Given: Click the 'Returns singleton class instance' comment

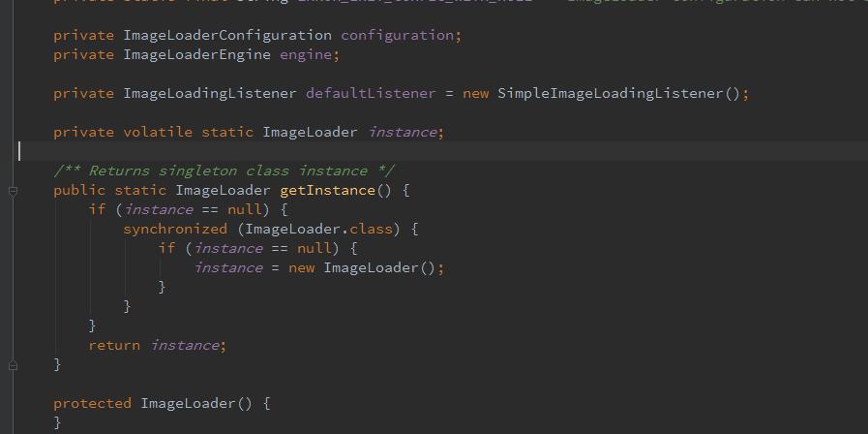Looking at the screenshot, I should coord(227,170).
